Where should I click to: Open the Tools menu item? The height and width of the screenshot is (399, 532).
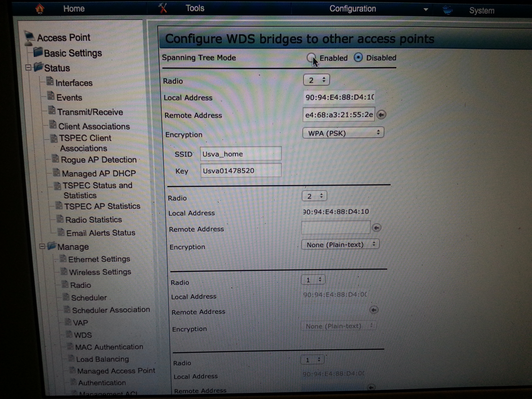[195, 8]
